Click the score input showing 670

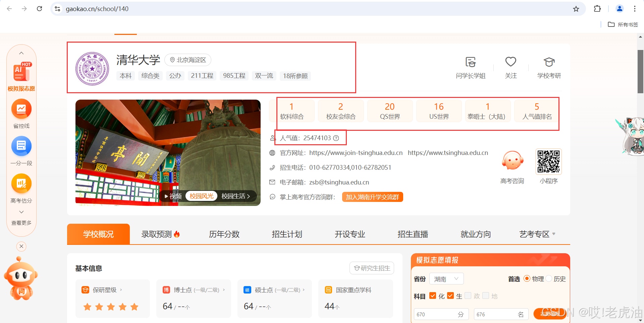441,314
